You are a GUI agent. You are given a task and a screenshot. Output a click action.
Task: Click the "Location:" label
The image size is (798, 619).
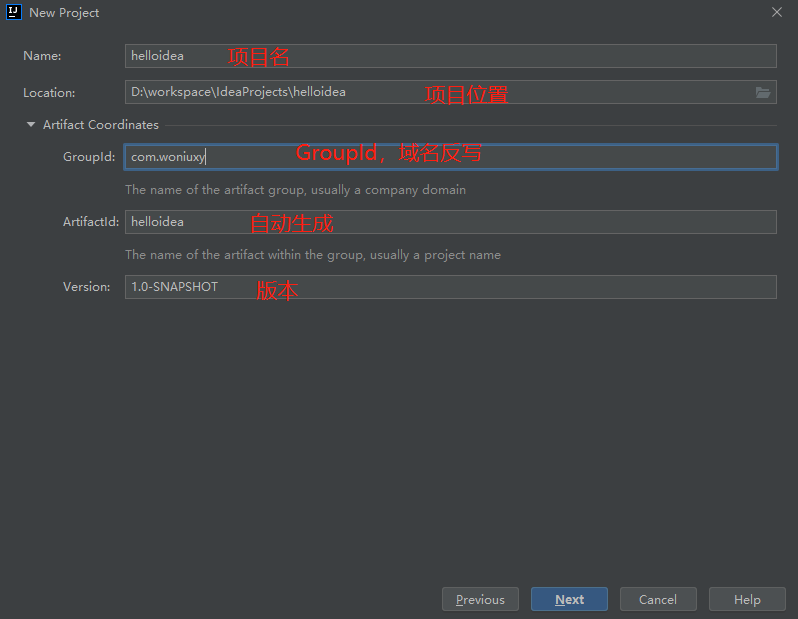pyautogui.click(x=49, y=93)
